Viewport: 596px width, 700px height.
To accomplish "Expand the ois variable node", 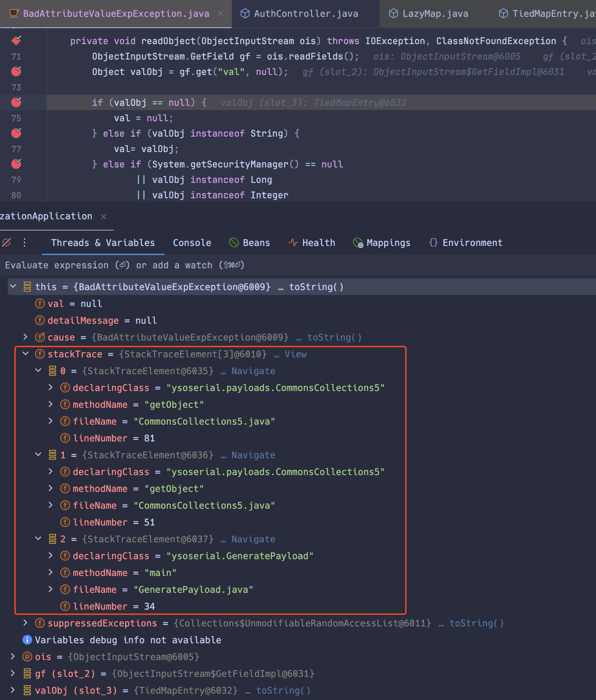I will coord(13,657).
